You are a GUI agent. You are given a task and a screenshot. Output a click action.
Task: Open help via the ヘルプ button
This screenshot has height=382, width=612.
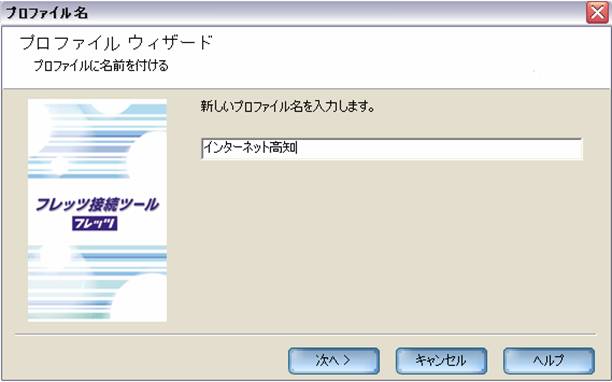click(x=549, y=361)
